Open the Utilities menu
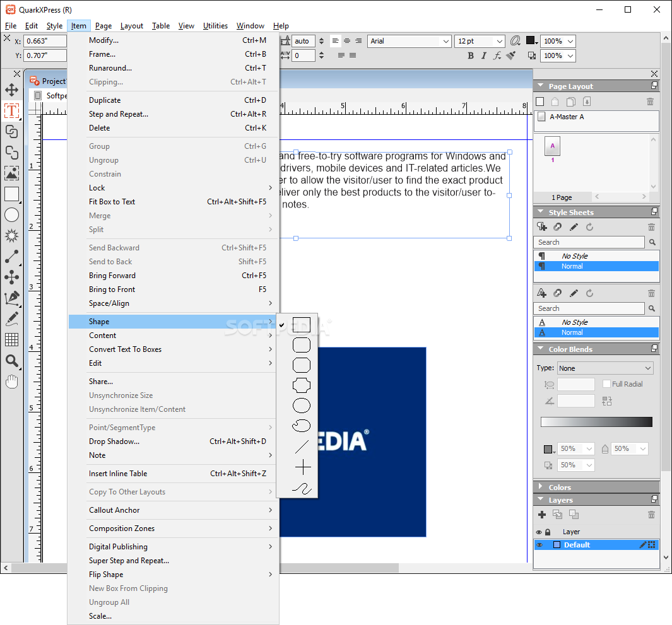This screenshot has width=672, height=625. click(x=215, y=26)
